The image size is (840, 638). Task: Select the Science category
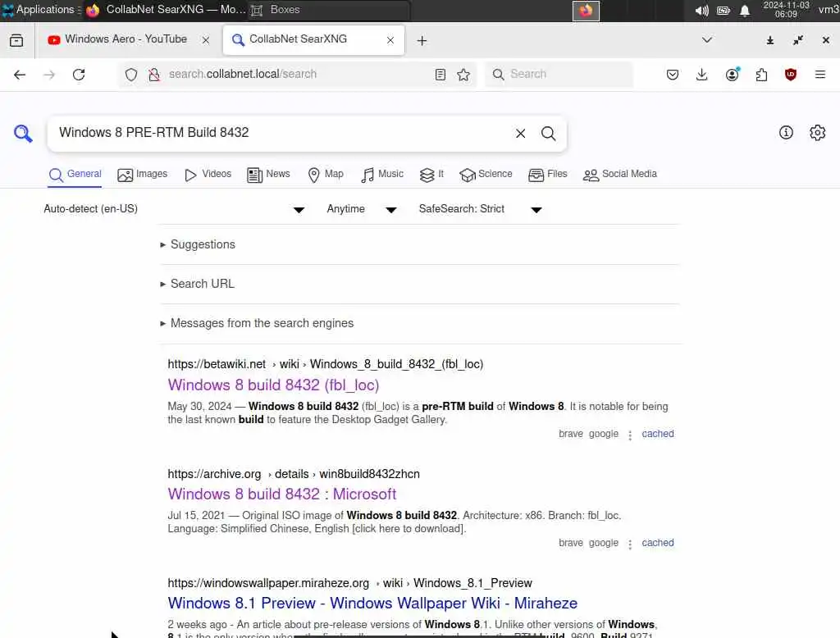486,175
